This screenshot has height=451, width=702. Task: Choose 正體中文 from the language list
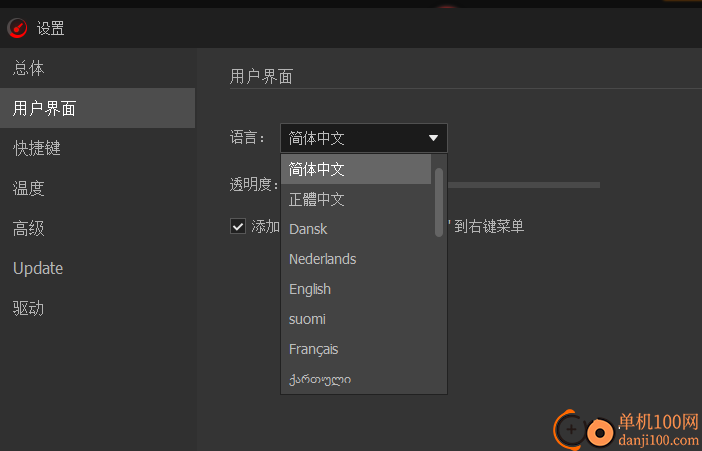pyautogui.click(x=356, y=199)
